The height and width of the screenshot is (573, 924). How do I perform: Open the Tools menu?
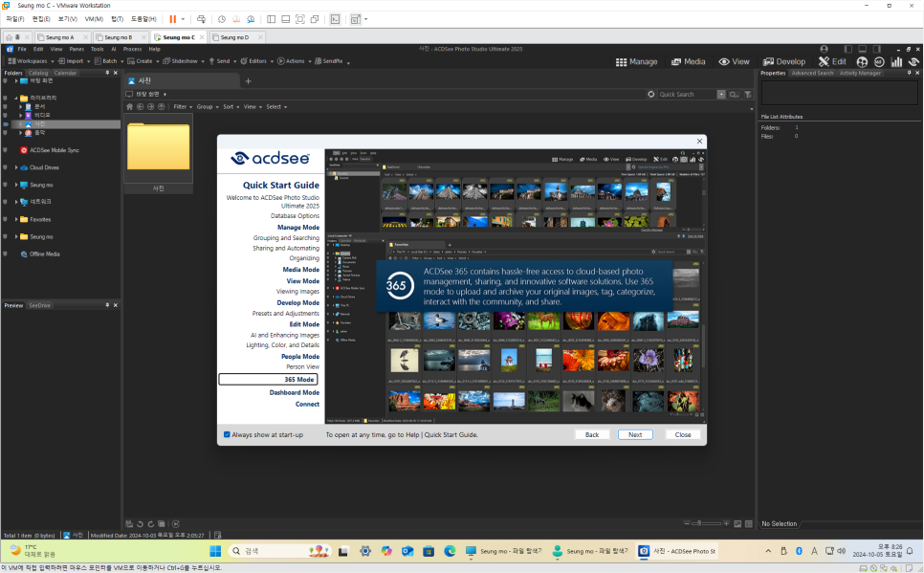(x=97, y=48)
